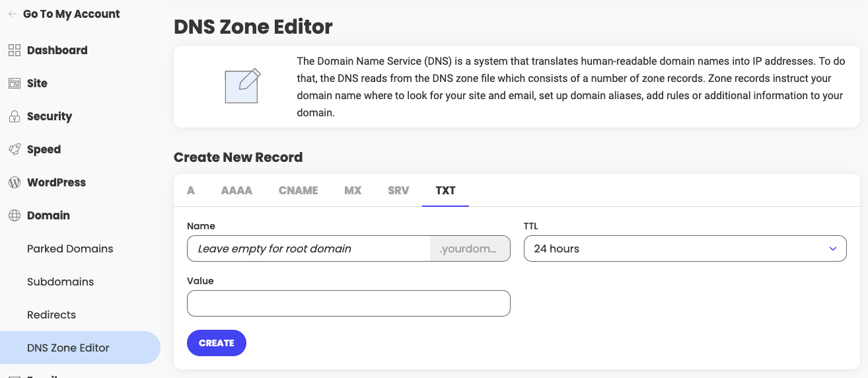Collapse the Domain sidebar section
Image resolution: width=868 pixels, height=378 pixels.
tap(48, 215)
